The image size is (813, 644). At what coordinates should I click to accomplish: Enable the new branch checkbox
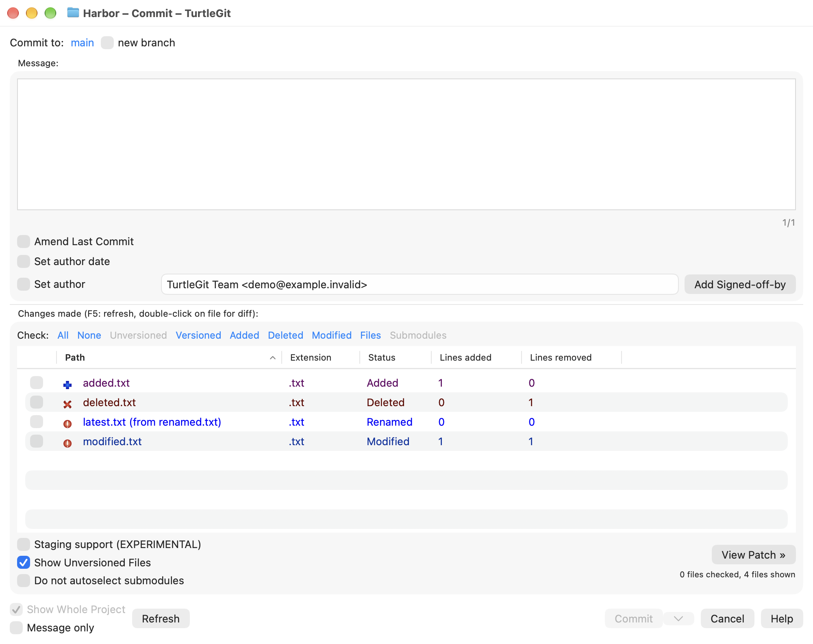107,43
